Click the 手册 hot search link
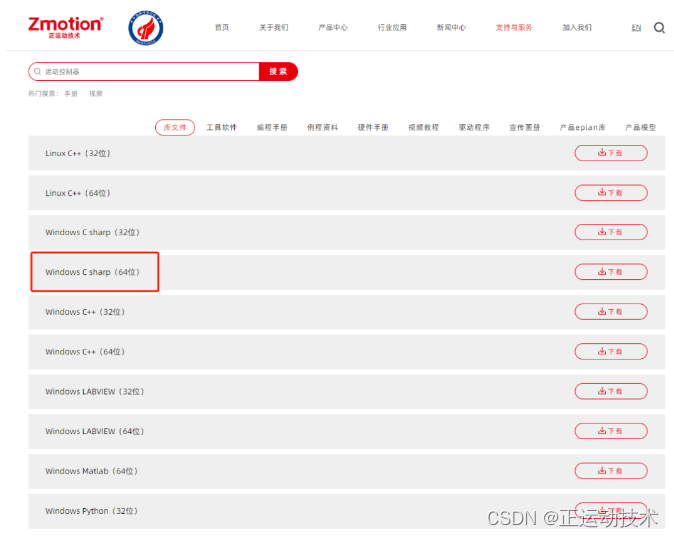This screenshot has width=674, height=537. click(x=70, y=93)
